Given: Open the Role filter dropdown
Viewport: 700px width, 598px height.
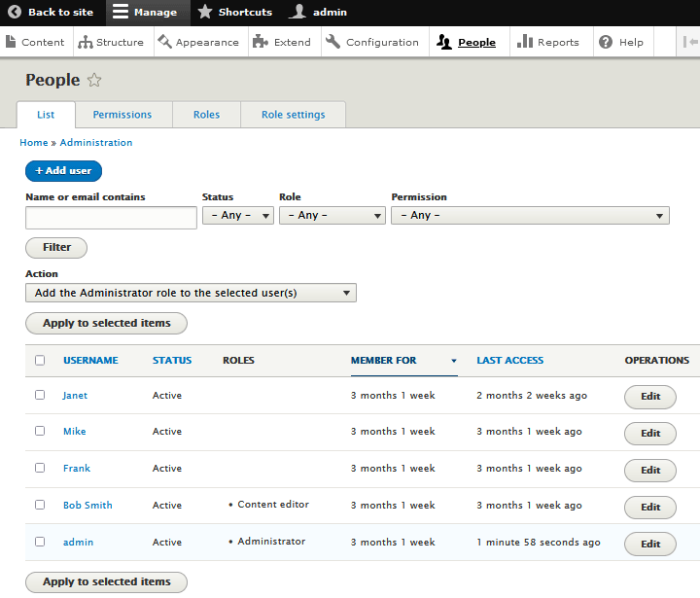Looking at the screenshot, I should 332,216.
